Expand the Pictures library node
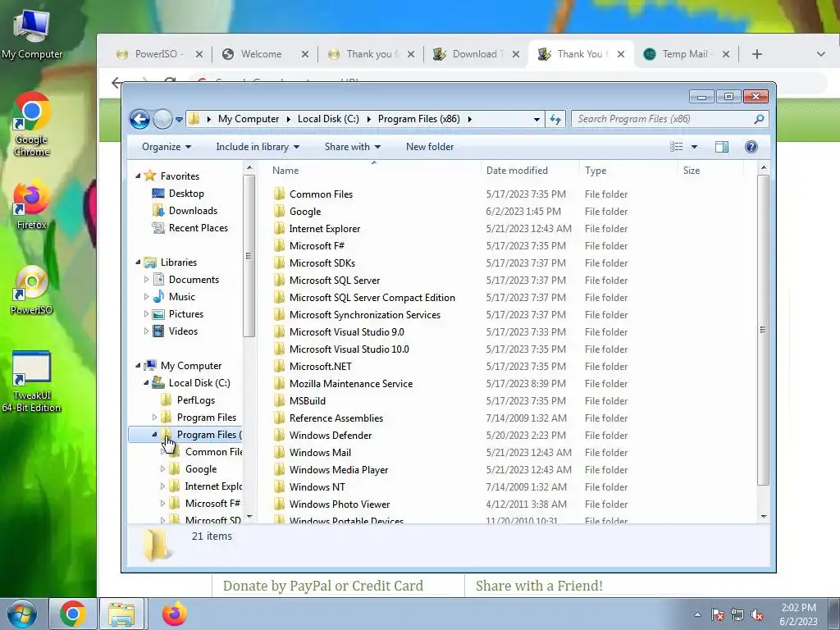The height and width of the screenshot is (630, 840). coord(146,314)
